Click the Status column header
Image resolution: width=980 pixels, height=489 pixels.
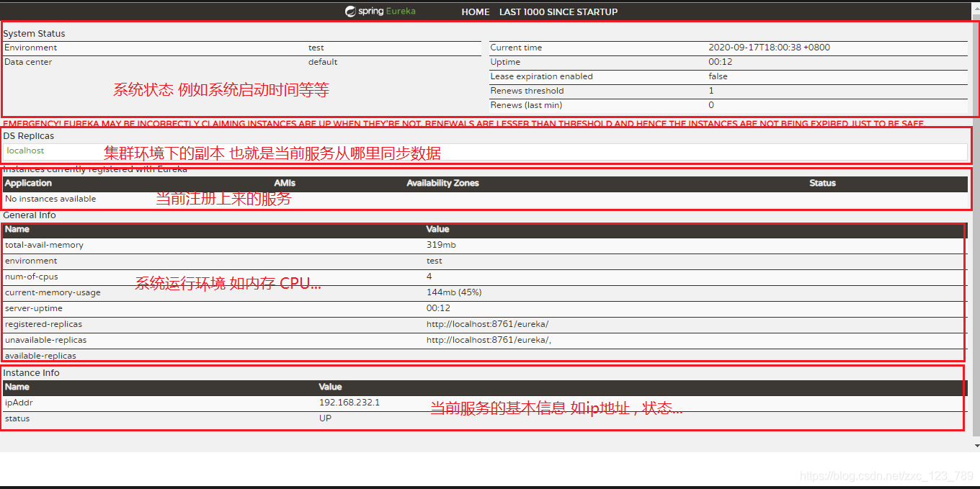coord(822,183)
